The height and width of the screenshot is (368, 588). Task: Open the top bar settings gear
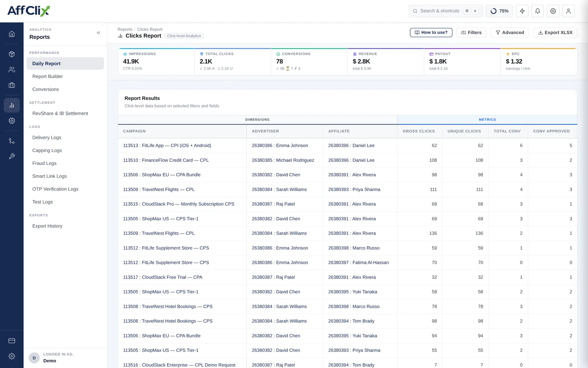(x=553, y=11)
